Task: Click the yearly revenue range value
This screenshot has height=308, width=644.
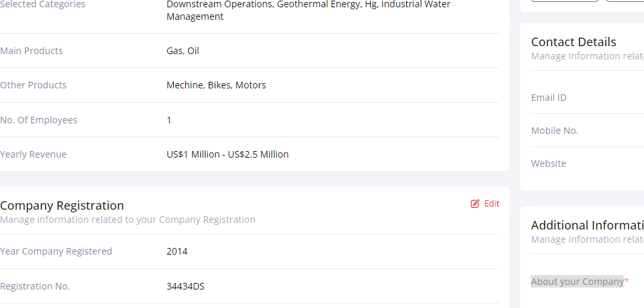Action: point(227,154)
